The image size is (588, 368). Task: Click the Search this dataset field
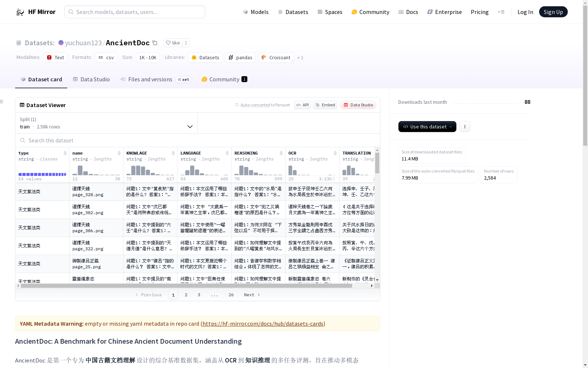[198, 140]
